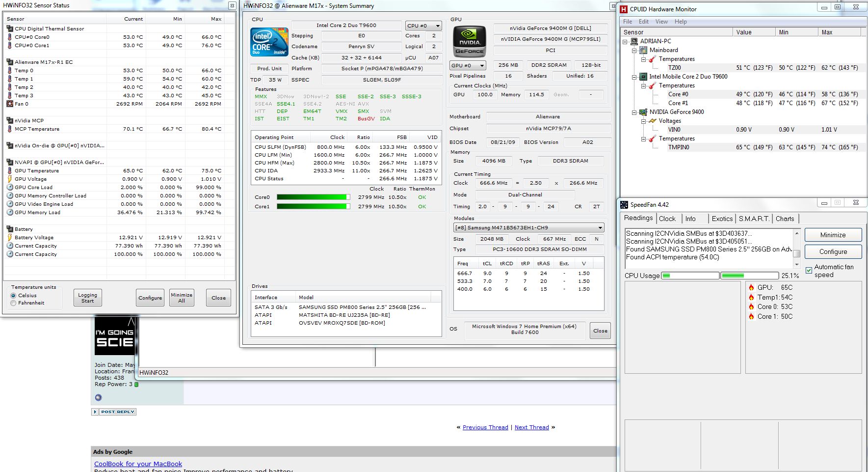The image size is (868, 472).
Task: Click the flame icon beside Core 0 53C
Action: pos(751,306)
